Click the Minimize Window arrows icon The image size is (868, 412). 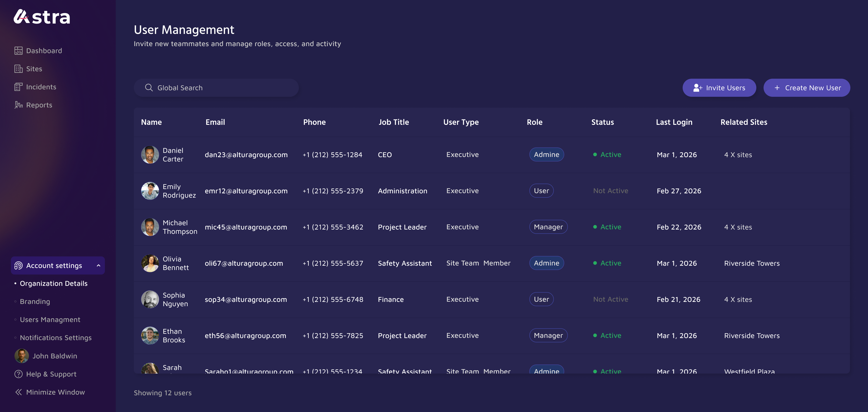[19, 392]
